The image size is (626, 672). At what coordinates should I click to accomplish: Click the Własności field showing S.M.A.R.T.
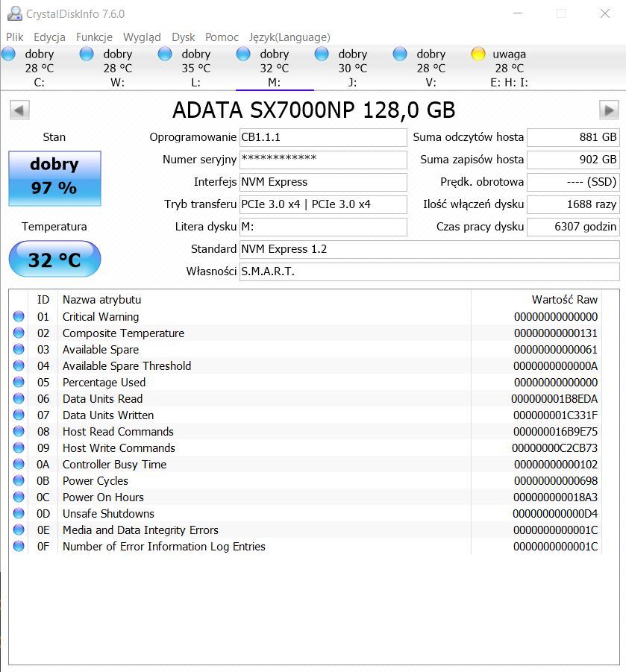click(x=430, y=271)
